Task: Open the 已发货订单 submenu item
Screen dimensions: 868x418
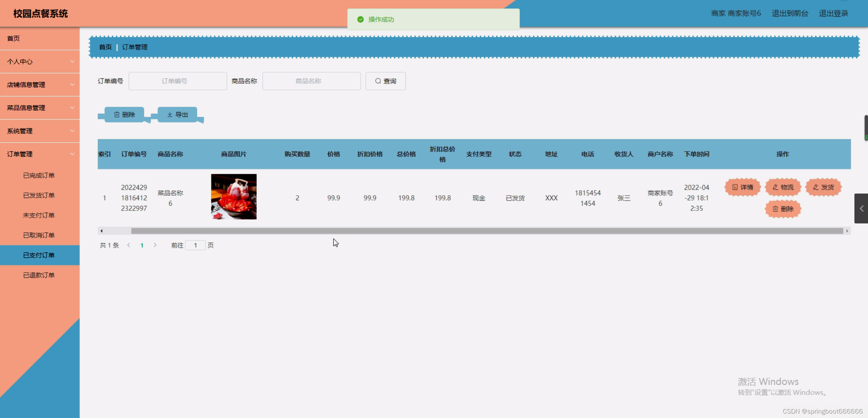Action: [x=39, y=195]
